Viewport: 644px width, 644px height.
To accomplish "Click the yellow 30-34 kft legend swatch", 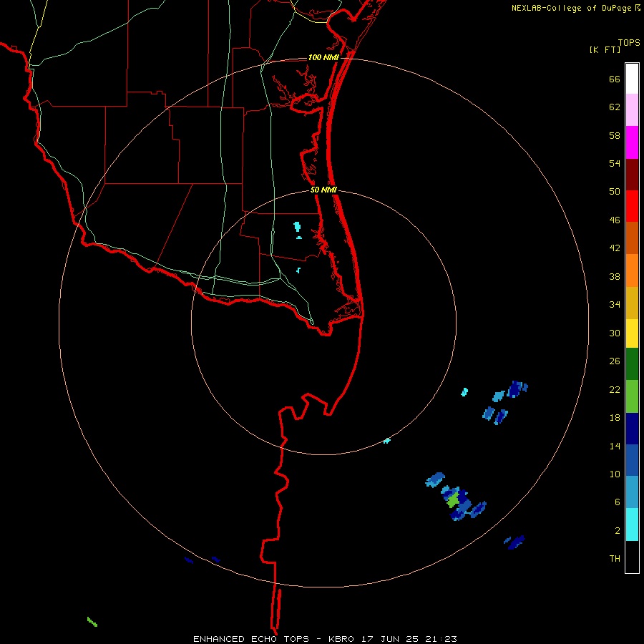I will 632,333.
